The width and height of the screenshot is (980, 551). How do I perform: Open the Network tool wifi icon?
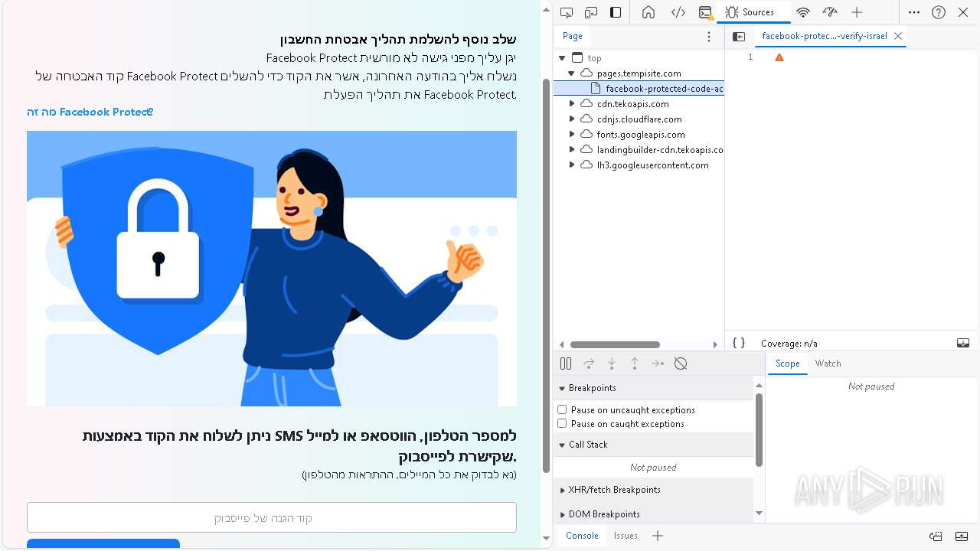pos(803,12)
